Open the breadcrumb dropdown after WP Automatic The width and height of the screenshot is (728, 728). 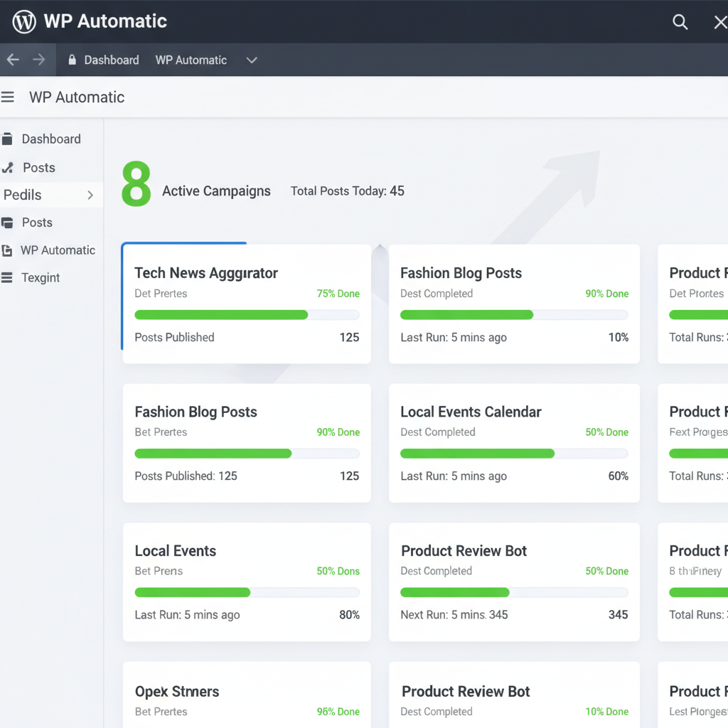[251, 60]
